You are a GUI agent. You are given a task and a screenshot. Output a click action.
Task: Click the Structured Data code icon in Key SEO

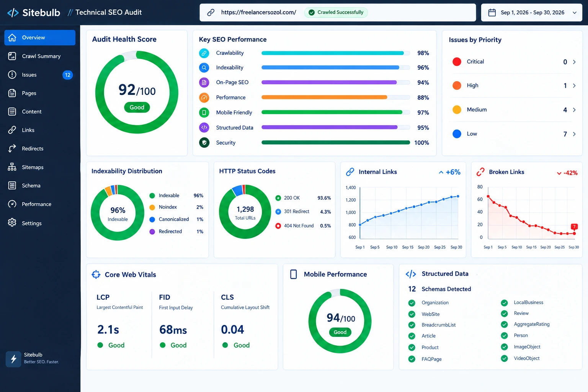click(x=204, y=127)
